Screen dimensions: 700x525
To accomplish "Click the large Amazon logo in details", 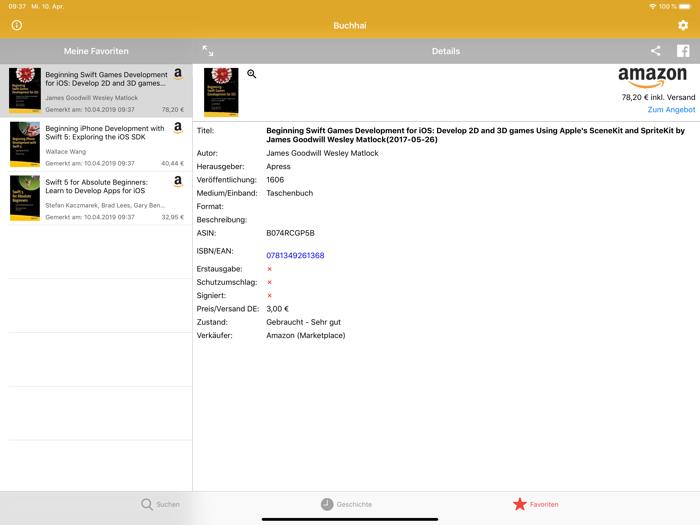I will click(652, 78).
